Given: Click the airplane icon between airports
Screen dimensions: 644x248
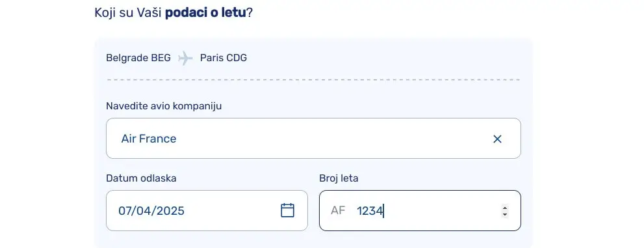Looking at the screenshot, I should [x=185, y=58].
